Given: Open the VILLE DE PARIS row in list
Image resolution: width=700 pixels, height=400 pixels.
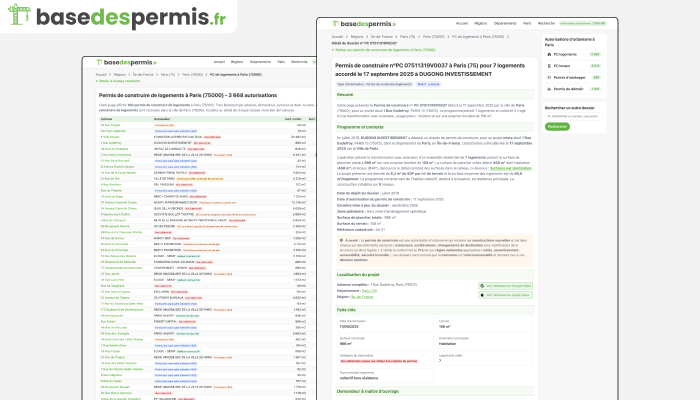Looking at the screenshot, I should 207,179.
